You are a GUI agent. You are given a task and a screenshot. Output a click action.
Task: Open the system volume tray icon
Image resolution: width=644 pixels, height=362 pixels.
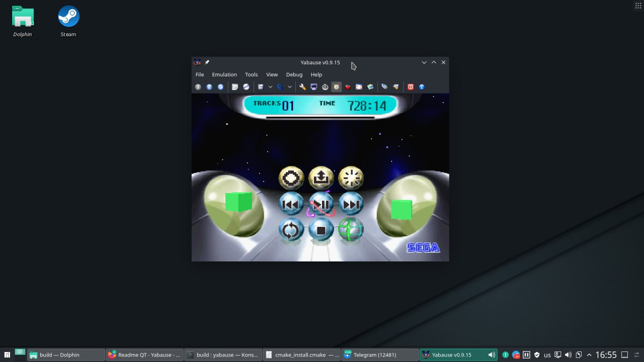tap(568, 355)
